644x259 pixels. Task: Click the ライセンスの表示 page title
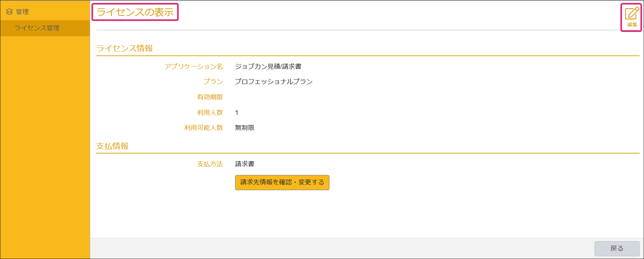coord(135,12)
